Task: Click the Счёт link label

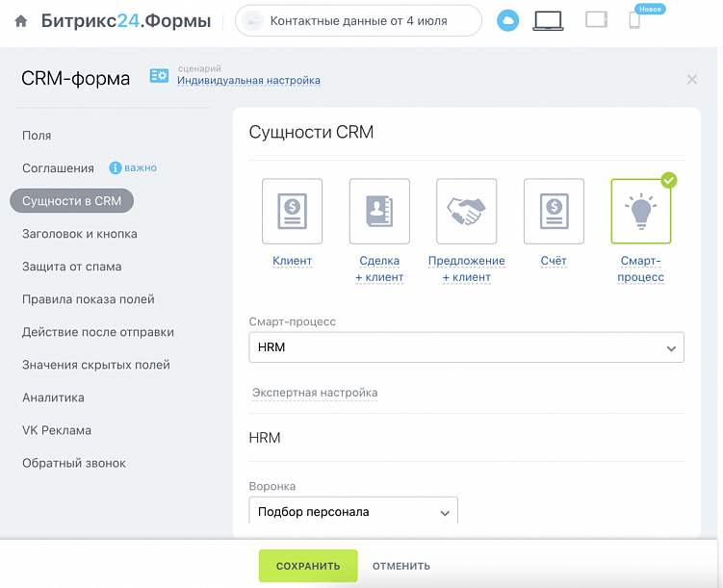Action: [554, 261]
